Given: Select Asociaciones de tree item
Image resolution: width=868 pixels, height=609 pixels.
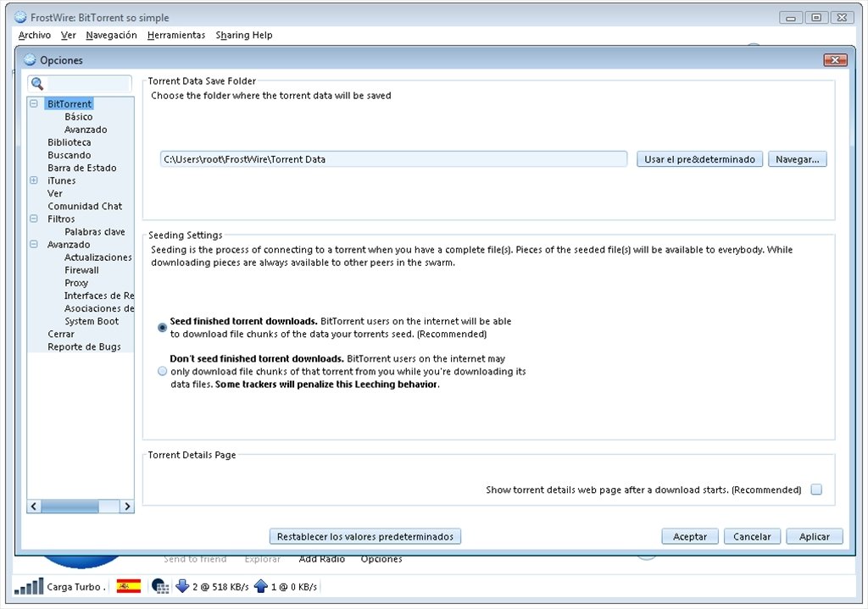Looking at the screenshot, I should [99, 308].
